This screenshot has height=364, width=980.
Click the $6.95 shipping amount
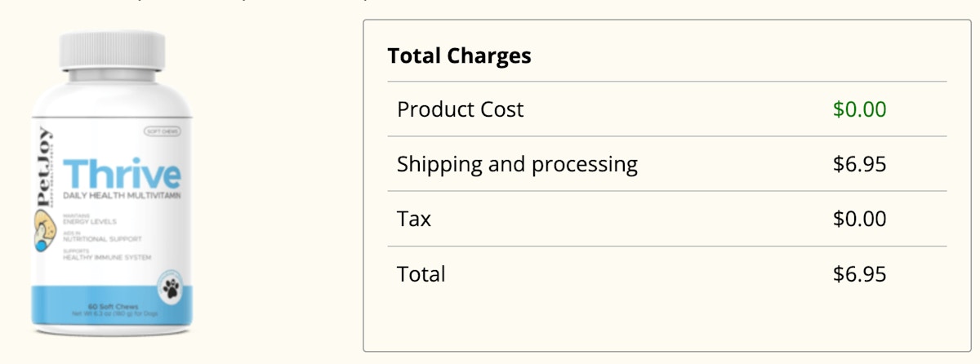[x=859, y=164]
